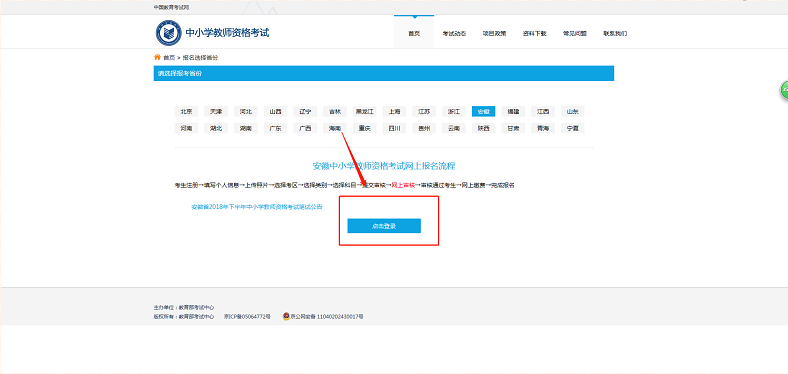Viewport: 788px width, 374px height.
Task: Click 中国教育考试网 link at top
Action: pos(171,8)
